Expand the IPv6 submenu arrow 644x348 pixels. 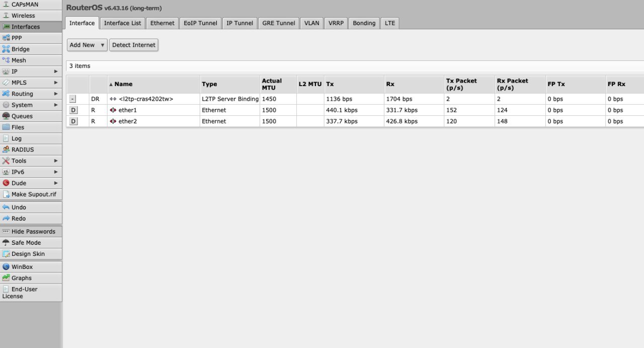coord(56,172)
